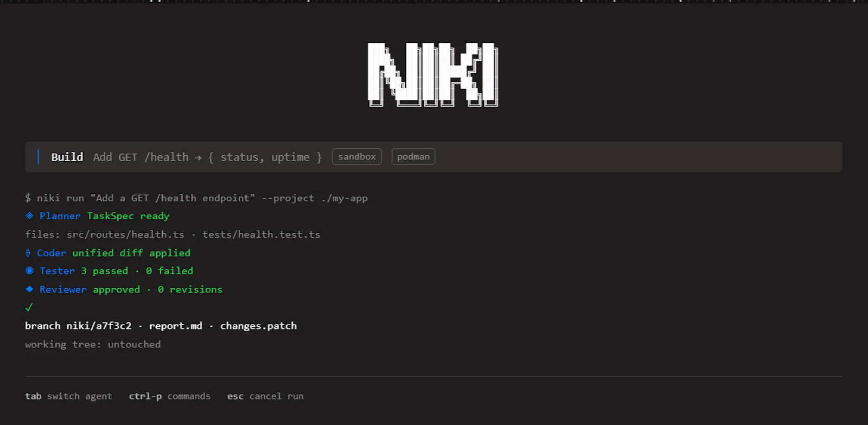
Task: Click the 'Planner' agent name
Action: tap(60, 216)
